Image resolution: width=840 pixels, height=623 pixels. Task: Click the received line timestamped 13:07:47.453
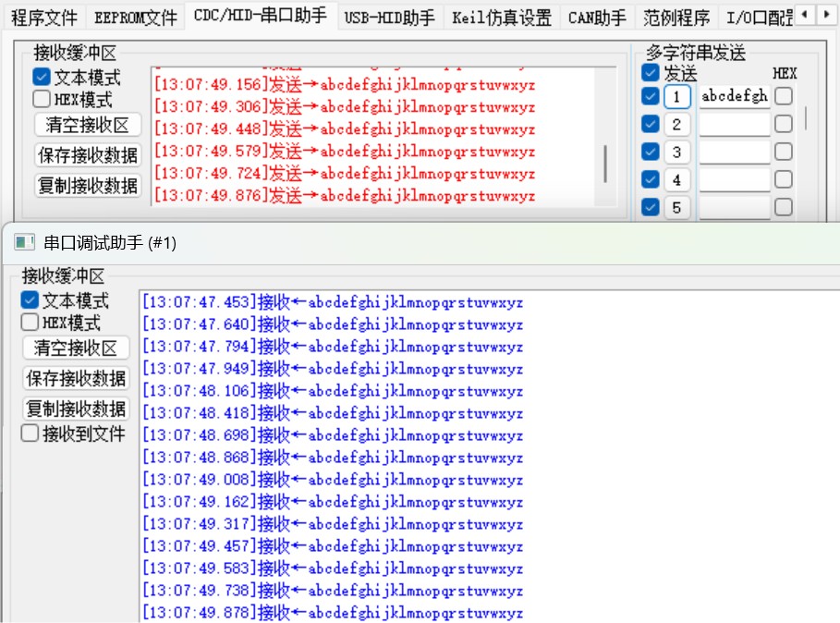(x=333, y=302)
